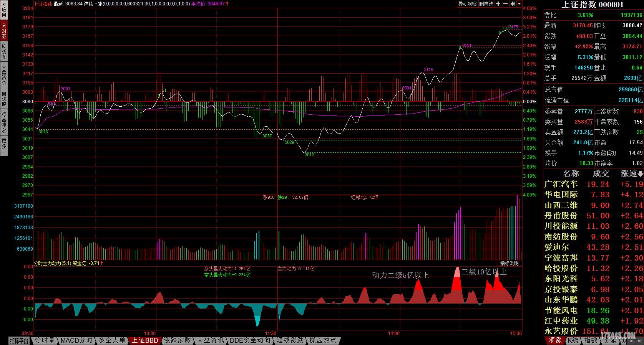Screen dimensions: 644x345
Task: Switch to the 多空大单 indicator tab
Action: 112,340
